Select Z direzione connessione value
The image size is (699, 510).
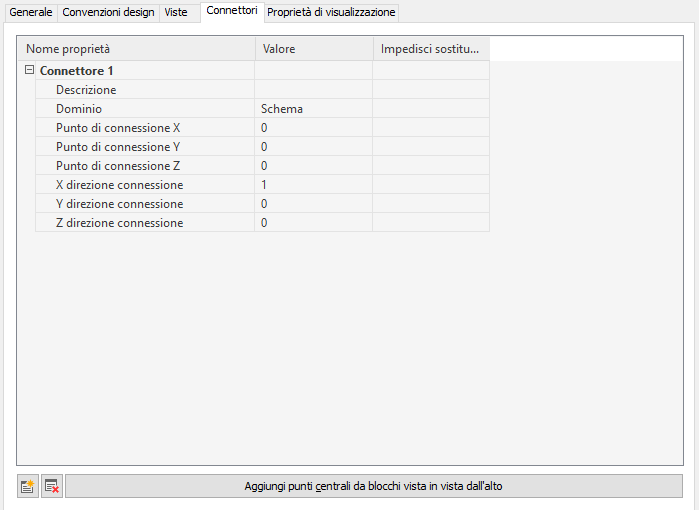click(x=313, y=223)
